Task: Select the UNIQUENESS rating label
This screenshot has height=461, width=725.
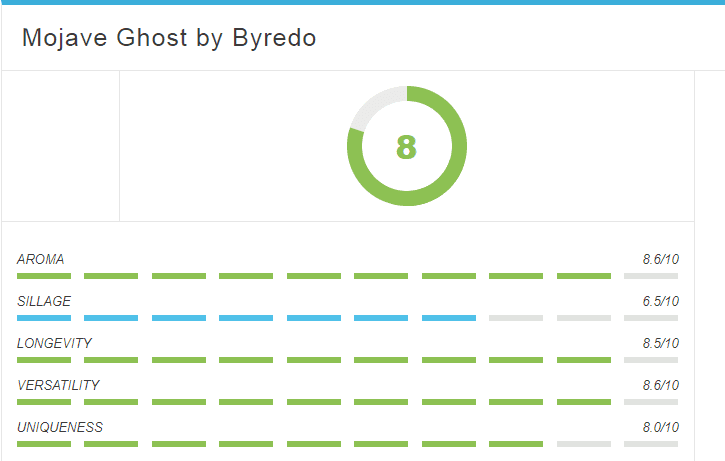Action: [60, 428]
